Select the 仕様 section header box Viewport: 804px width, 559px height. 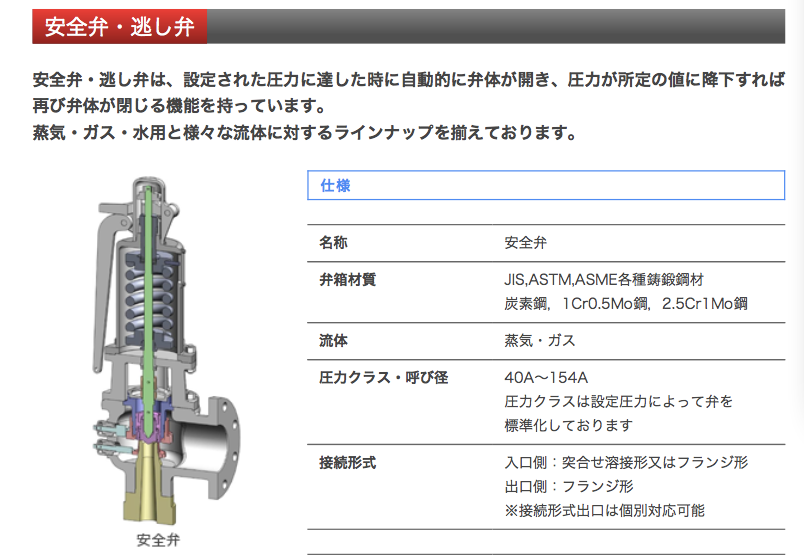(x=545, y=186)
